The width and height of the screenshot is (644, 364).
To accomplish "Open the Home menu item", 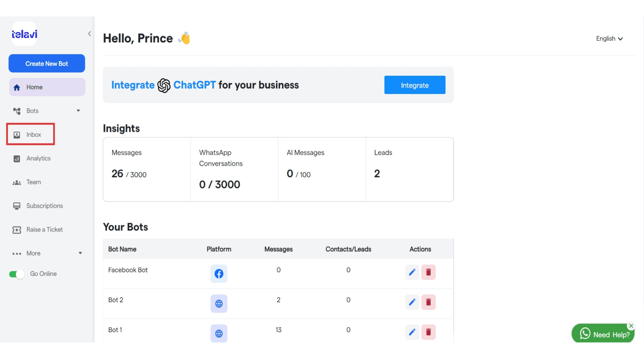I will point(47,87).
